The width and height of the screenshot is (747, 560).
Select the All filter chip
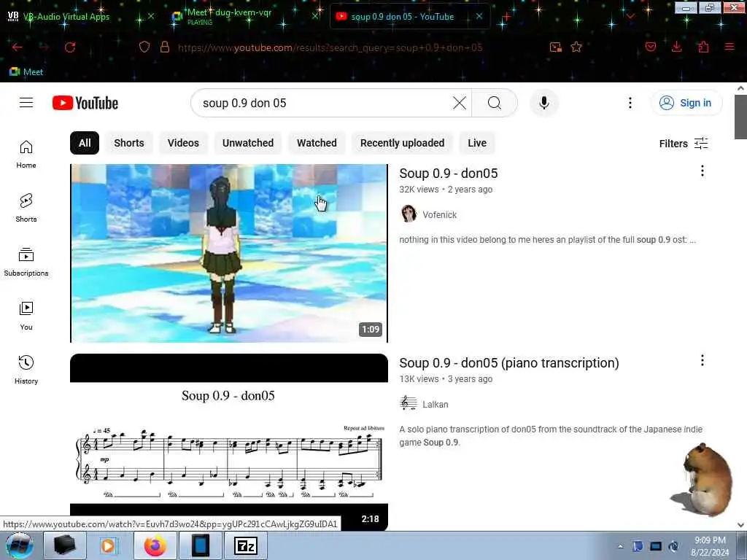coord(85,143)
